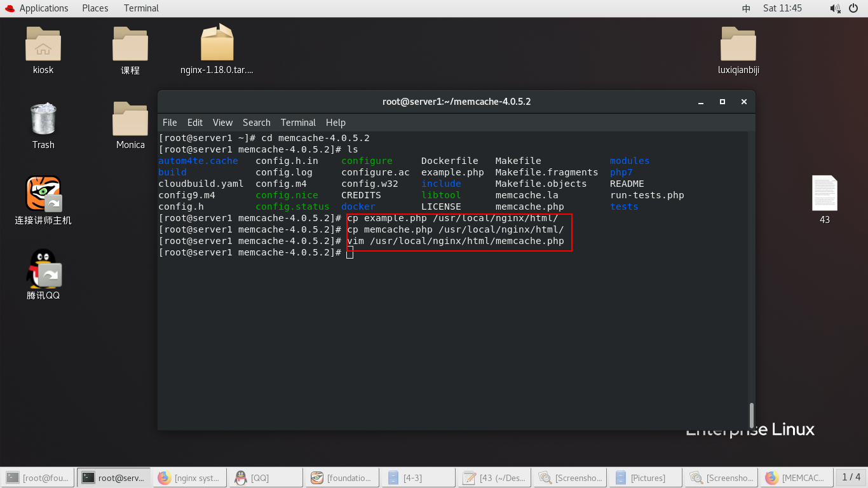Screen dimensions: 868x488
Task: Open the 课程 folder on desktop
Action: click(130, 44)
